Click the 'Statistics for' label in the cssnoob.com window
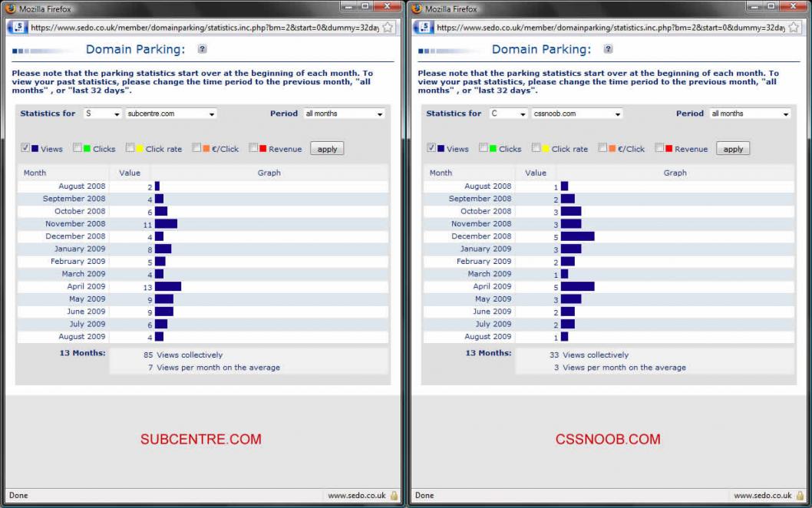 [454, 114]
